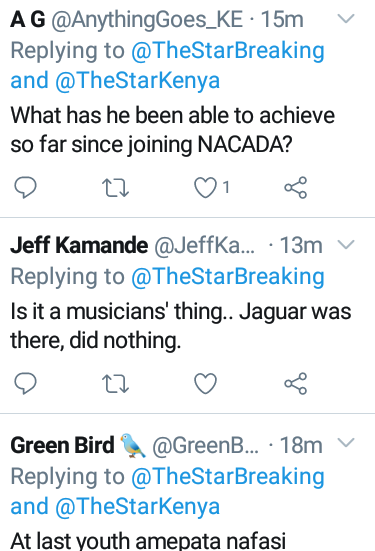Open the tweet text about joining NACADA
375x551 pixels.
[x=173, y=130]
